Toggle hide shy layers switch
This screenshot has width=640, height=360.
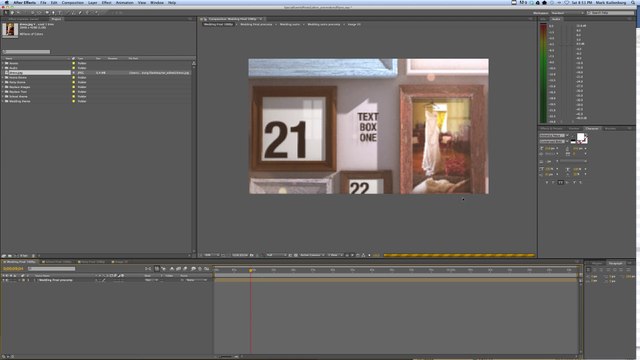172,269
